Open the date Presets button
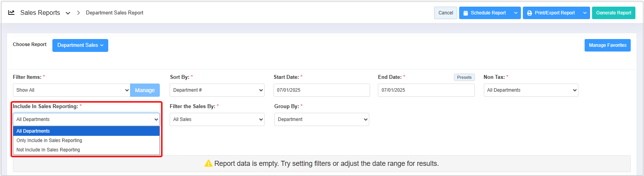The image size is (644, 176). click(x=464, y=77)
